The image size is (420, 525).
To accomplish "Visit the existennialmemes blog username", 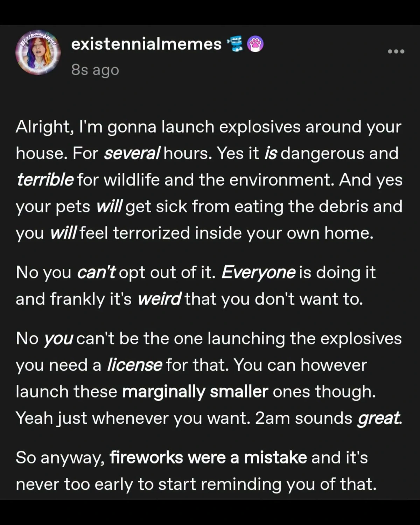I will [x=146, y=44].
